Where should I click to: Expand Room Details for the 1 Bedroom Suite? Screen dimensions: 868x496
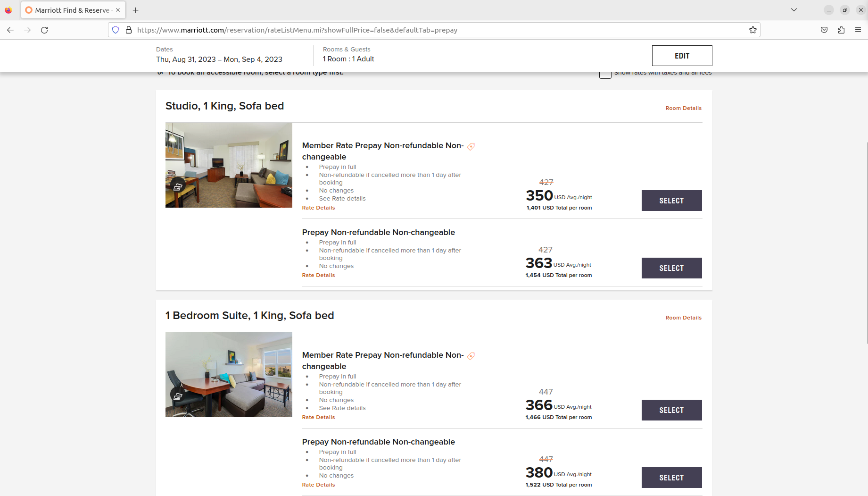point(683,318)
